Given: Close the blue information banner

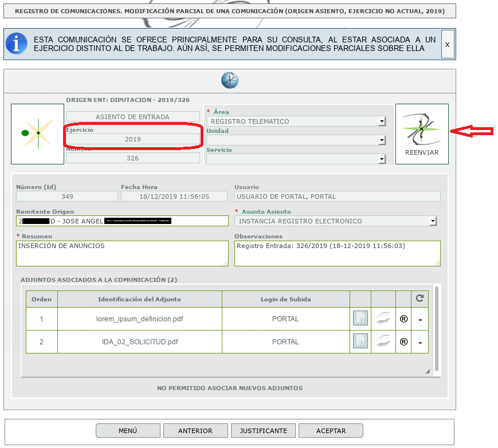Looking at the screenshot, I should pos(448,44).
